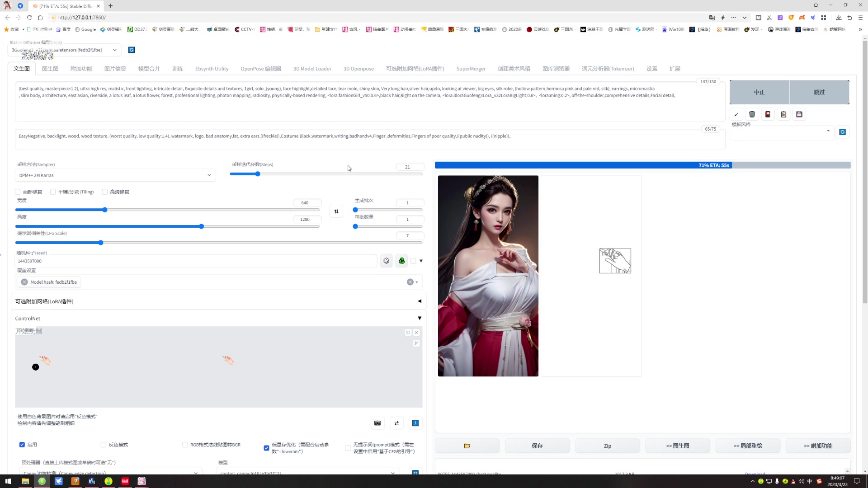Screen dimensions: 868x488
Task: Remove the Model hash override tag
Action: click(x=24, y=282)
